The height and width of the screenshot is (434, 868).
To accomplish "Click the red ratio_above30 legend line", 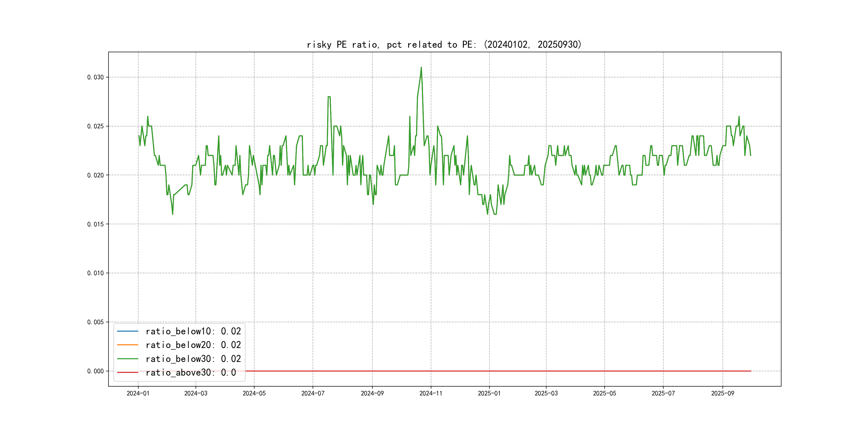I will [127, 372].
